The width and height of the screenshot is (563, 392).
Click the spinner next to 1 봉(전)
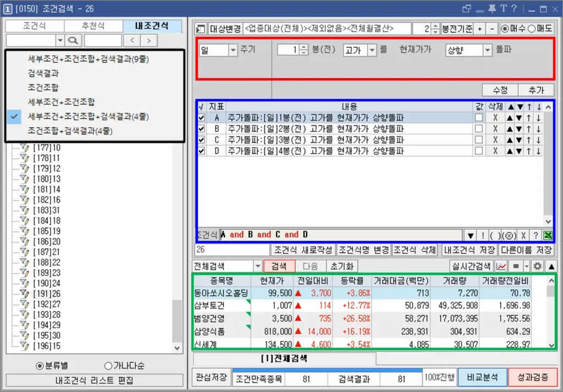pyautogui.click(x=303, y=50)
